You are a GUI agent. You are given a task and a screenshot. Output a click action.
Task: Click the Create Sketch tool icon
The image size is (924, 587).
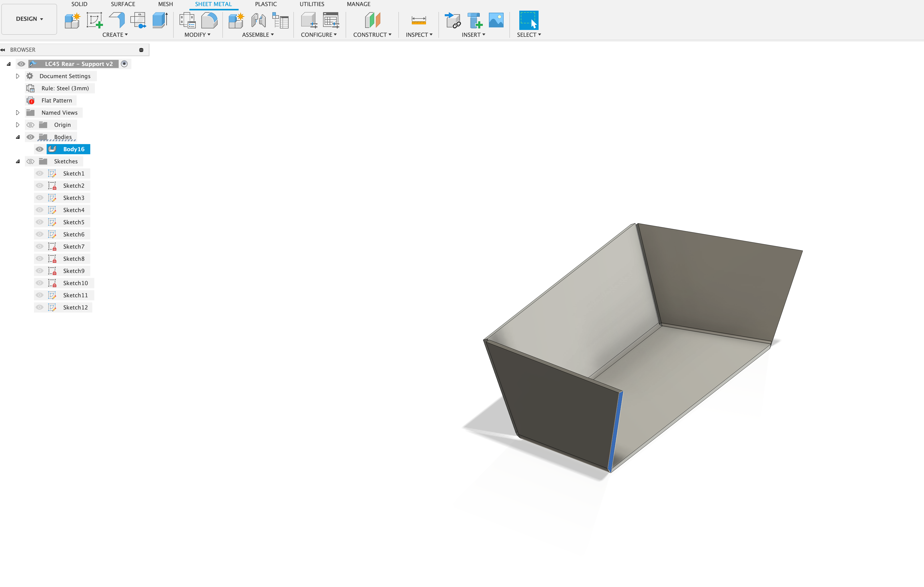click(x=94, y=20)
